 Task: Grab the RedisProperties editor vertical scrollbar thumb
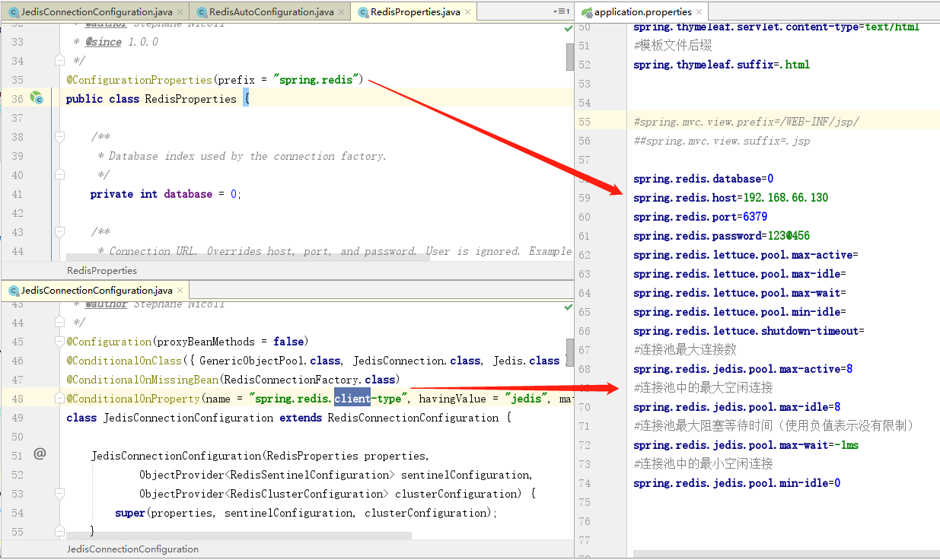(x=569, y=56)
